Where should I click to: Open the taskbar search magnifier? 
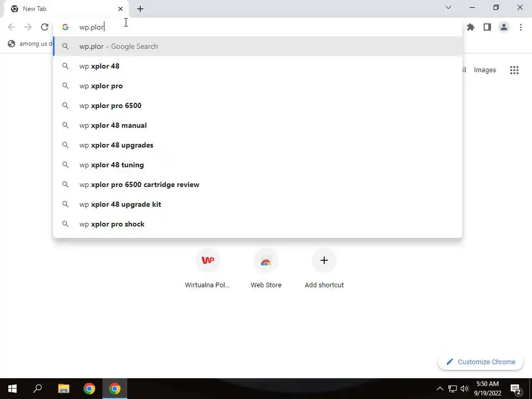[37, 389]
